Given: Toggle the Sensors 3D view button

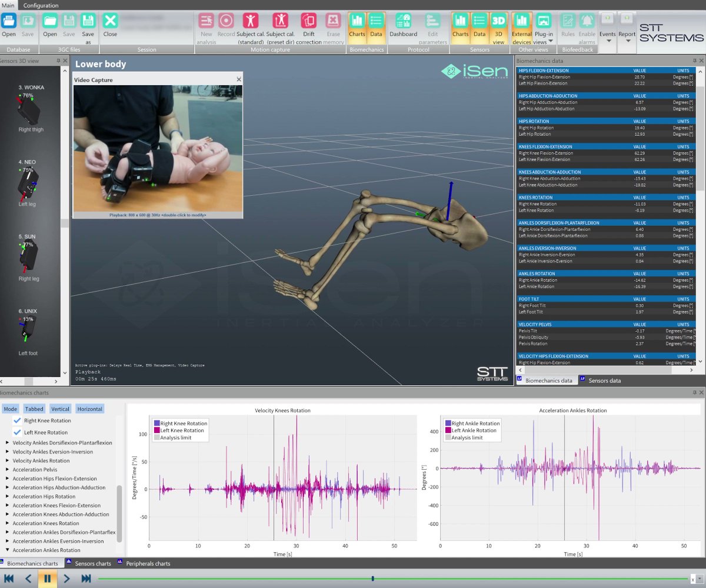Looking at the screenshot, I should (498, 28).
